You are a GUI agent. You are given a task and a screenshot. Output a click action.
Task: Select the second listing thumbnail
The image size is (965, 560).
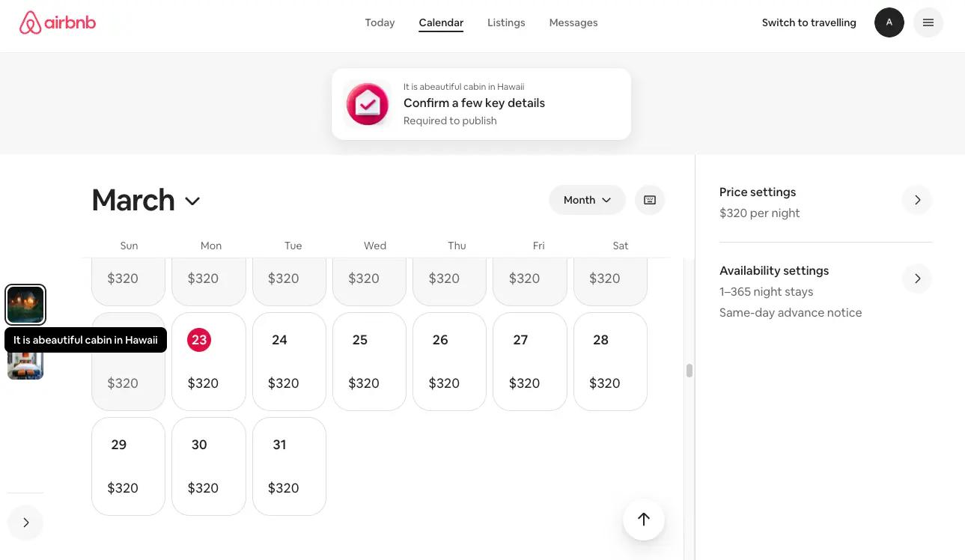(x=25, y=365)
